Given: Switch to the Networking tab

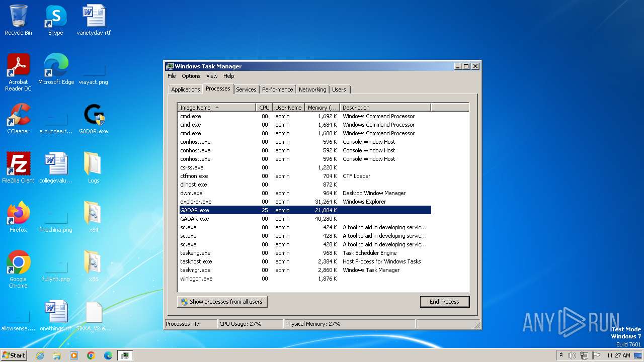Looking at the screenshot, I should click(x=312, y=89).
